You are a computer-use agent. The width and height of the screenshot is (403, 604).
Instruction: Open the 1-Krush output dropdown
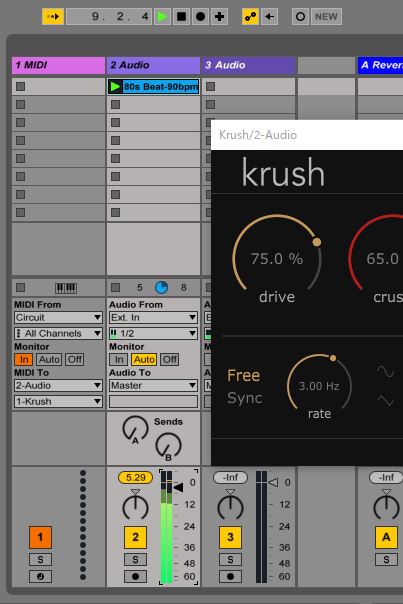click(x=59, y=401)
